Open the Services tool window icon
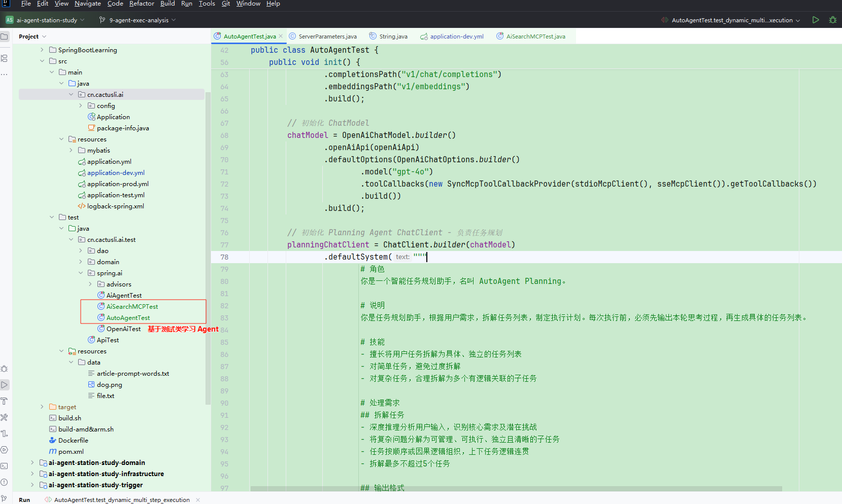This screenshot has height=504, width=842. pyautogui.click(x=4, y=450)
